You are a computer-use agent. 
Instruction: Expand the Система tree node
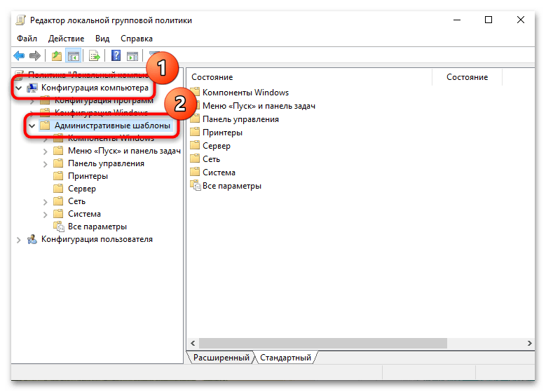[x=46, y=215]
